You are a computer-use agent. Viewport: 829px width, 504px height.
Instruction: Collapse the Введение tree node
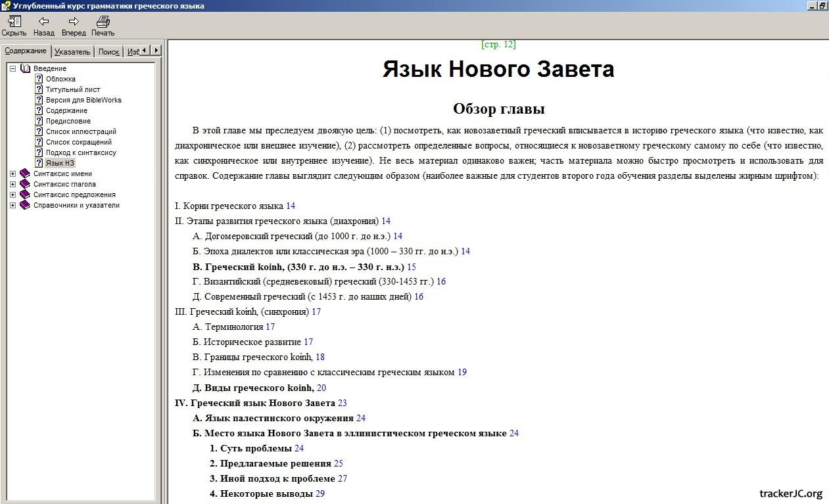(x=12, y=68)
